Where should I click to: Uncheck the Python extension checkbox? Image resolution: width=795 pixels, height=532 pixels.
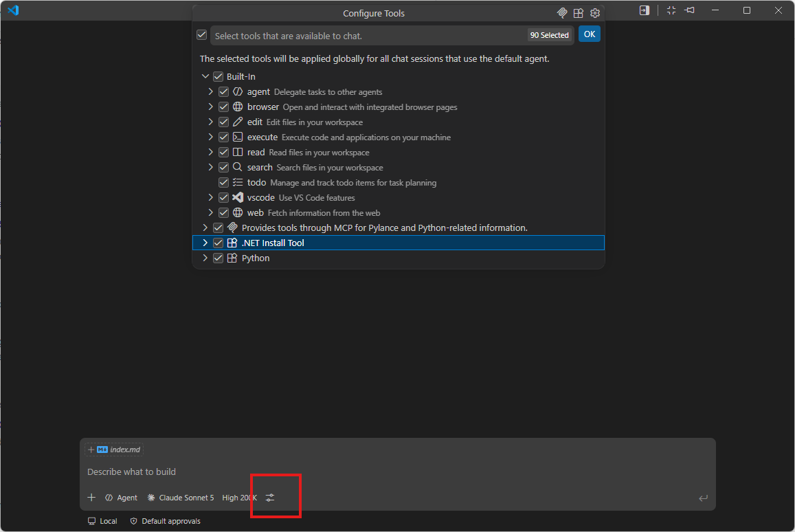(218, 258)
